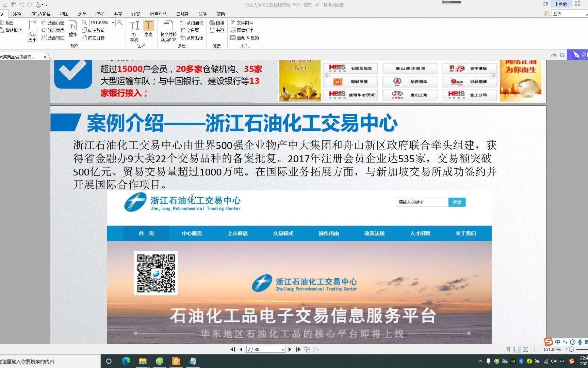
Task: Apply 适合宽度 fit width view
Action: (x=55, y=30)
